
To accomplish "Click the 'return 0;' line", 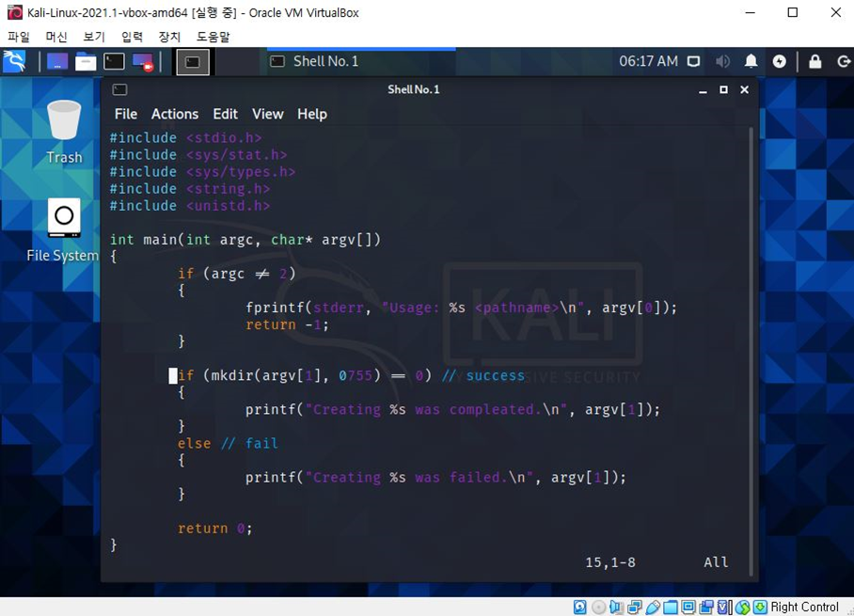I will (215, 529).
